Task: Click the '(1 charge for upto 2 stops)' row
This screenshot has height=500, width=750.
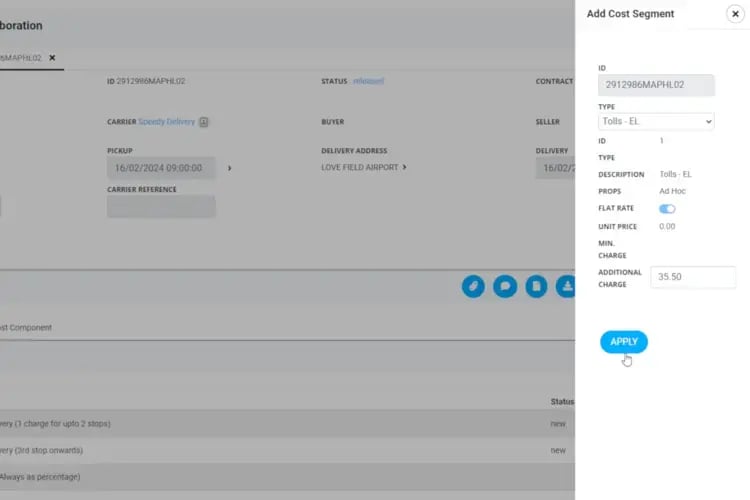Action: tap(287, 424)
